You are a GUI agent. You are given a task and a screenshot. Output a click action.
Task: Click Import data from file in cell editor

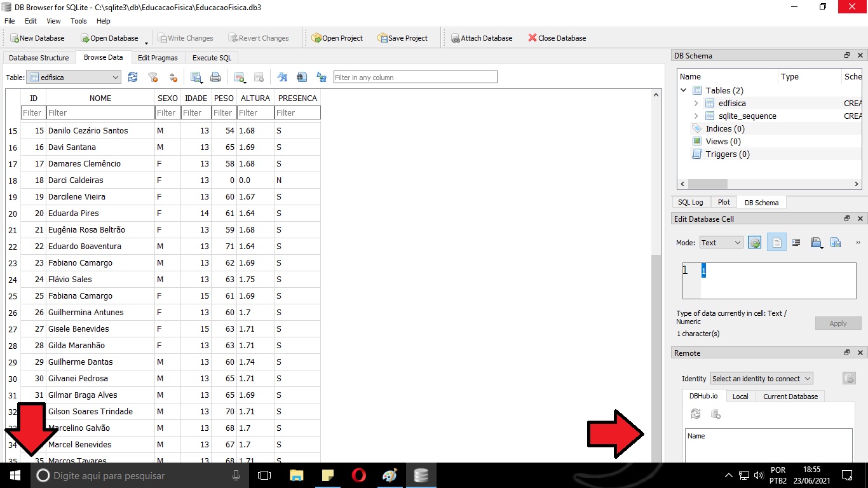click(x=817, y=242)
